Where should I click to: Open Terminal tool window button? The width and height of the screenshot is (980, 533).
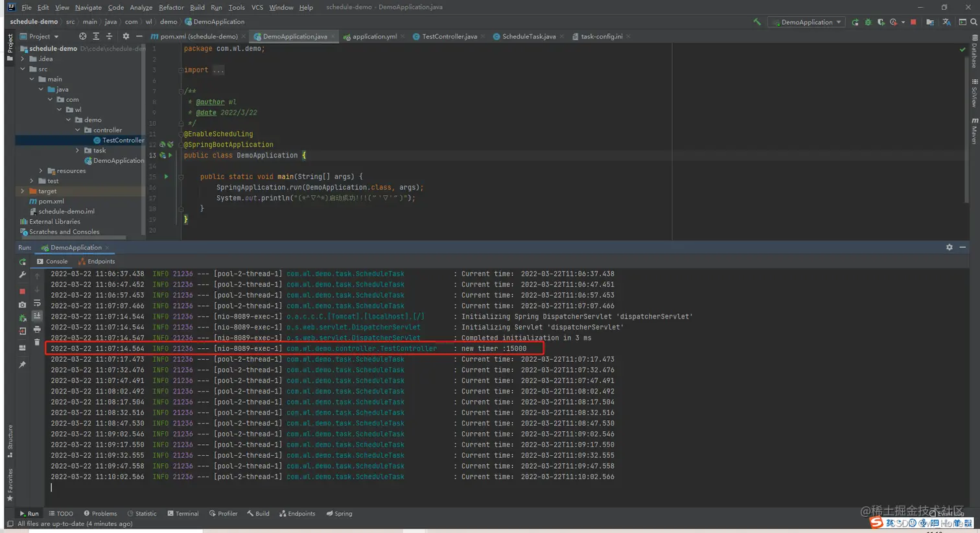coord(183,514)
